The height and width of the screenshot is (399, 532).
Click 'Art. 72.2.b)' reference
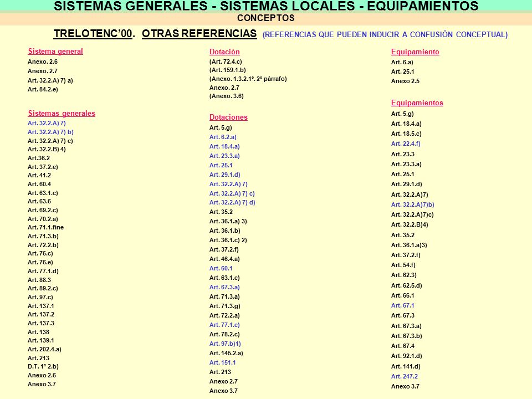43,245
